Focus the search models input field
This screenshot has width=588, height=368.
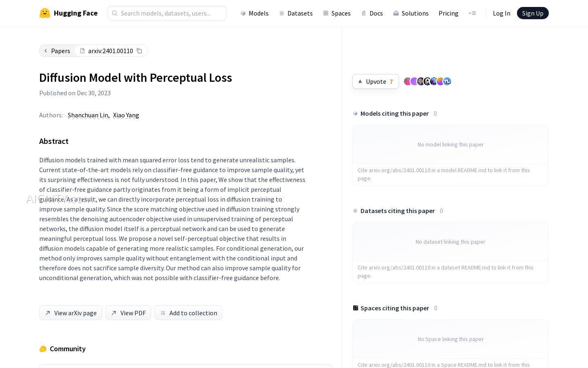171,13
